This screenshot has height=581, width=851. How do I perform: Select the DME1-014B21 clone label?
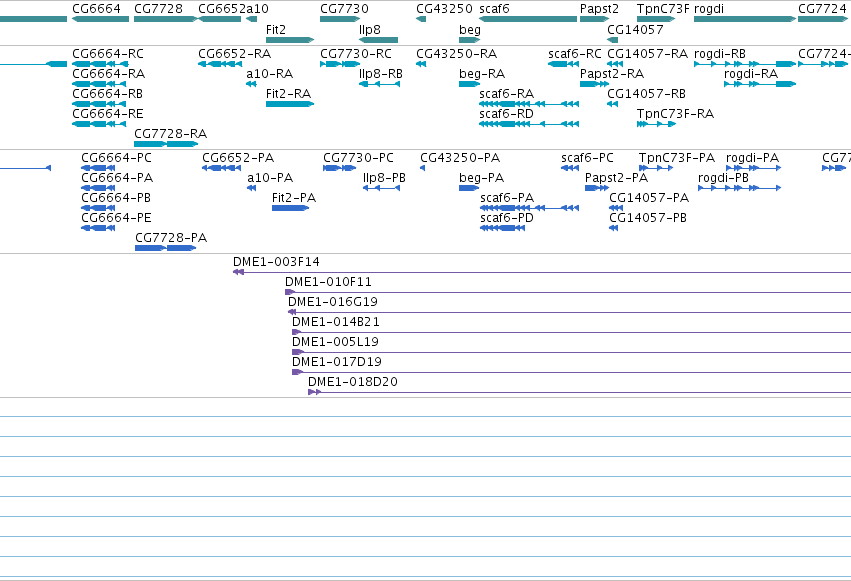click(x=336, y=322)
